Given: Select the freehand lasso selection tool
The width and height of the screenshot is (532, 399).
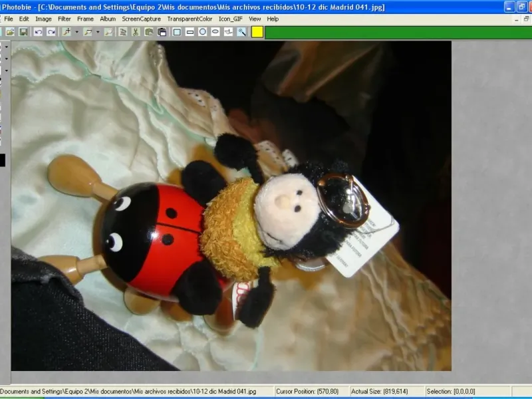Looking at the screenshot, I should pyautogui.click(x=228, y=32).
